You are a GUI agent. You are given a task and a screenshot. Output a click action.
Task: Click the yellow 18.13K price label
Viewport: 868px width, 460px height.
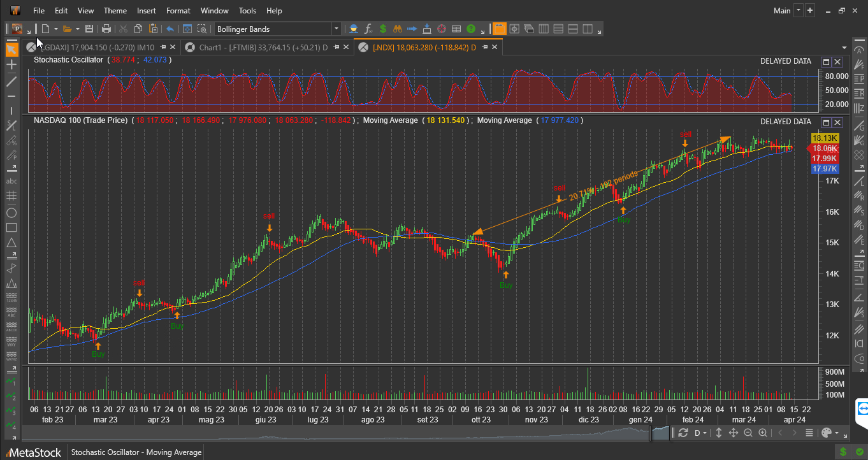(825, 138)
